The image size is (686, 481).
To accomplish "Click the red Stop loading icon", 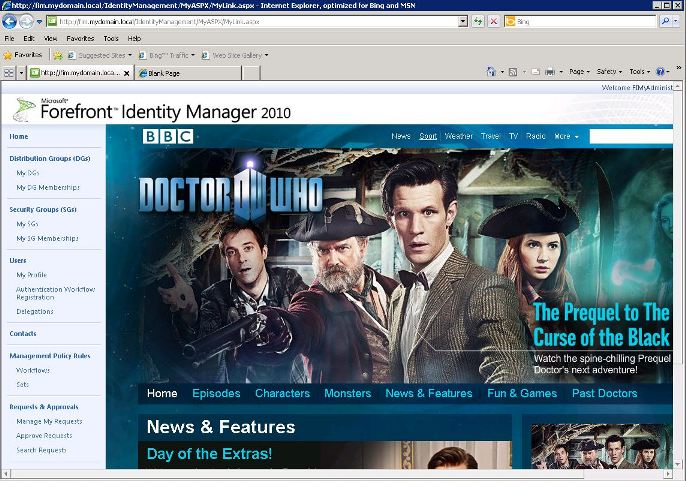I will [x=494, y=21].
